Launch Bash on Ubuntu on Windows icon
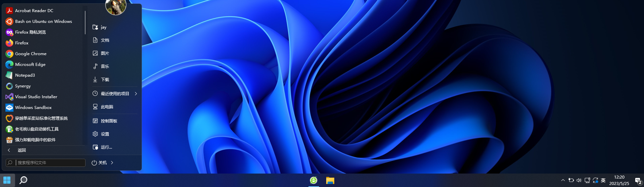644x187 pixels. [9, 21]
